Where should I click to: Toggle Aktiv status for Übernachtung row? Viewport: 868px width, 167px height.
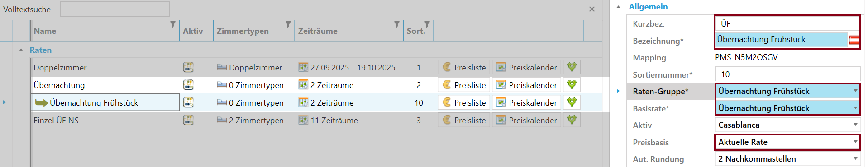click(x=188, y=85)
